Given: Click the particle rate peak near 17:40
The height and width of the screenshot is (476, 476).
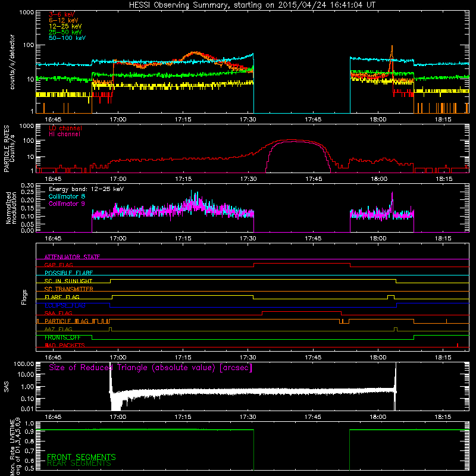Looking at the screenshot, I should click(x=292, y=140).
